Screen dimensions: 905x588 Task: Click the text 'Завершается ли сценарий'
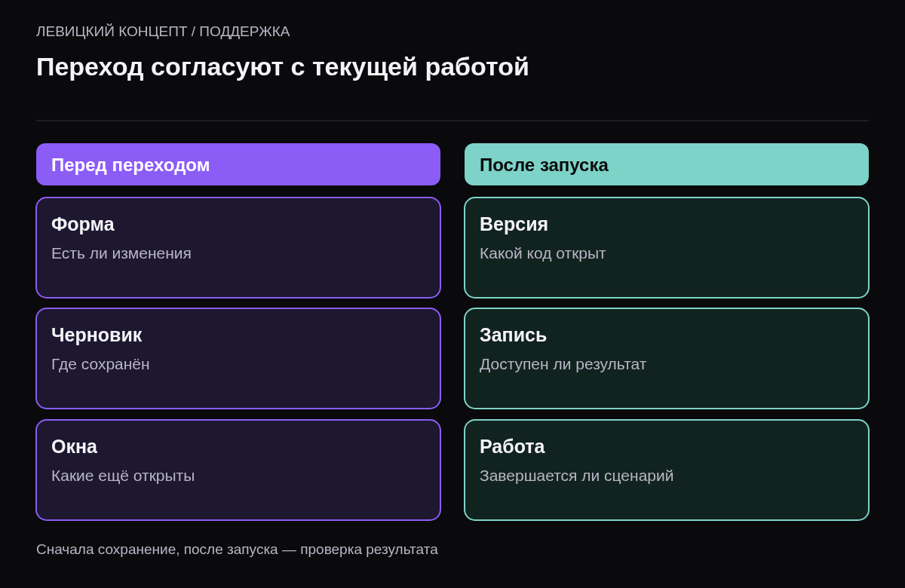click(x=577, y=476)
